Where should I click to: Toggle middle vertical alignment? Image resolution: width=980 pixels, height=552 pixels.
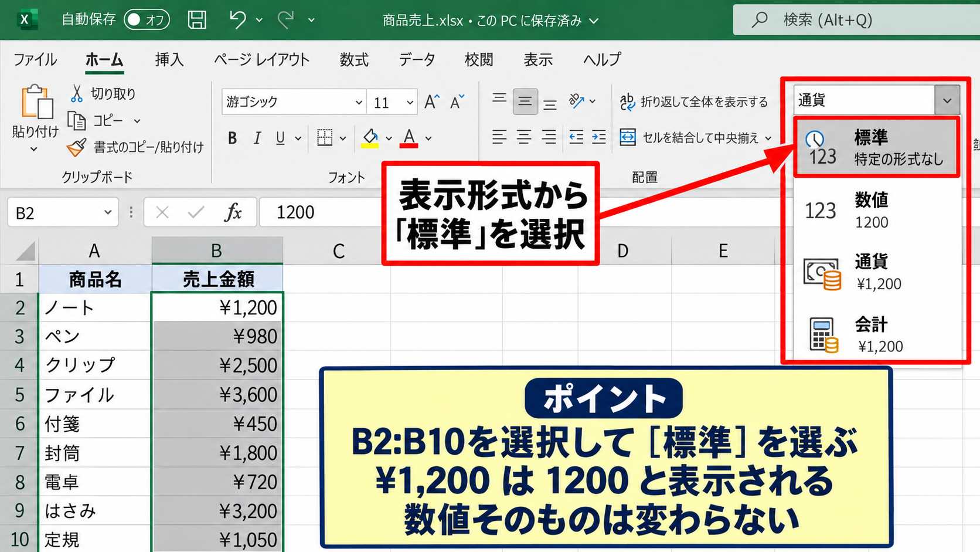(x=525, y=101)
